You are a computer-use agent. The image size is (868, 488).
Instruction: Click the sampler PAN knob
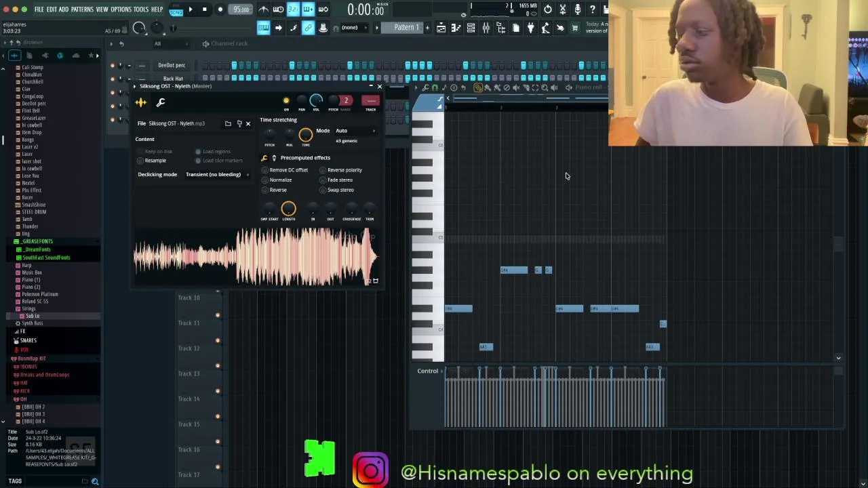coord(302,101)
